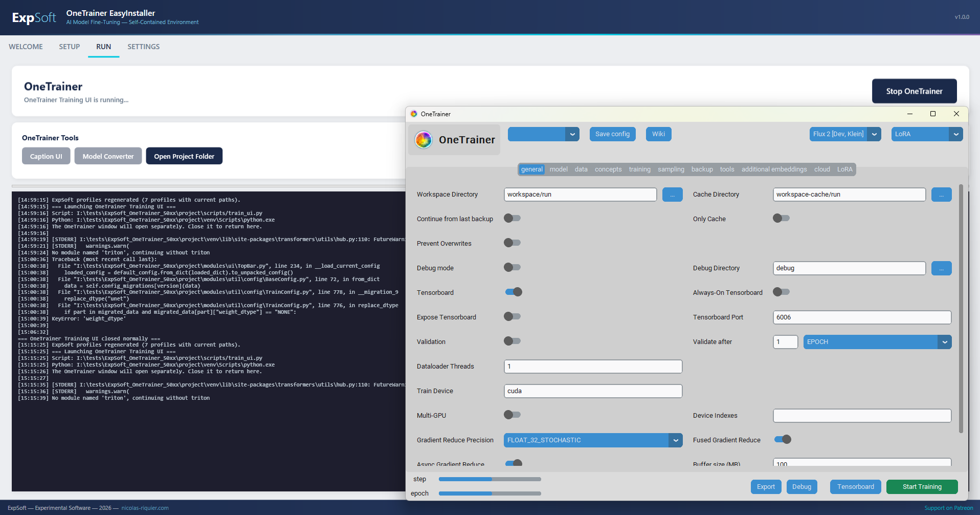Toggle Continue from last backup
This screenshot has width=980, height=515.
(x=512, y=218)
